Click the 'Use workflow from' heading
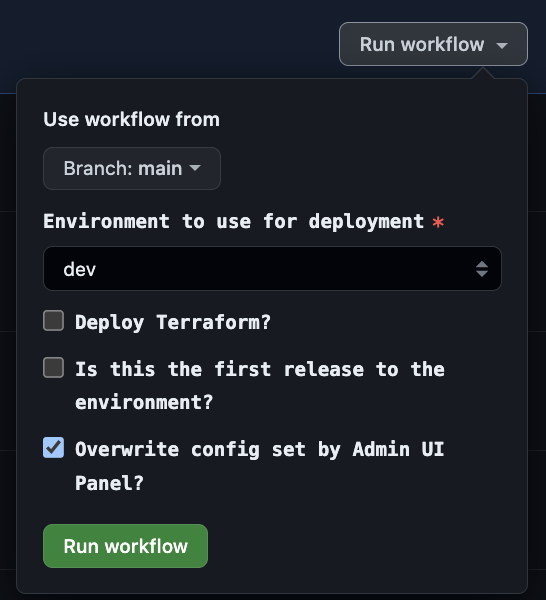Screen dimensions: 546x600 click(x=132, y=119)
